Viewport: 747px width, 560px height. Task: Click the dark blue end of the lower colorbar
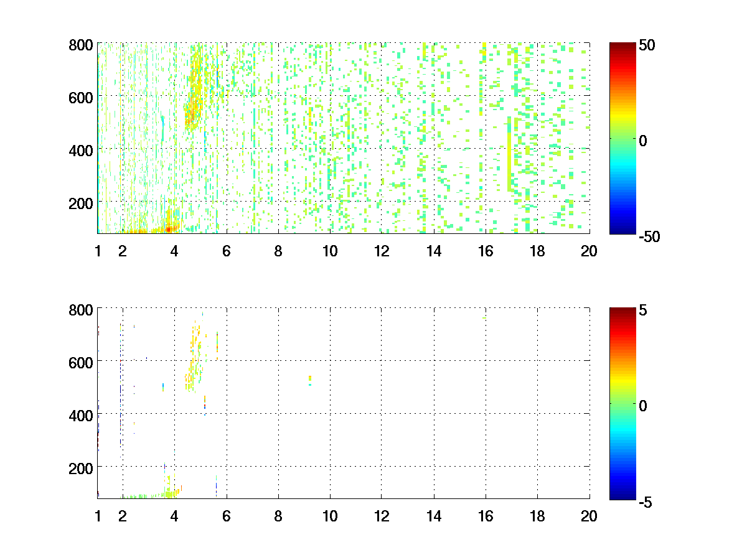(622, 494)
